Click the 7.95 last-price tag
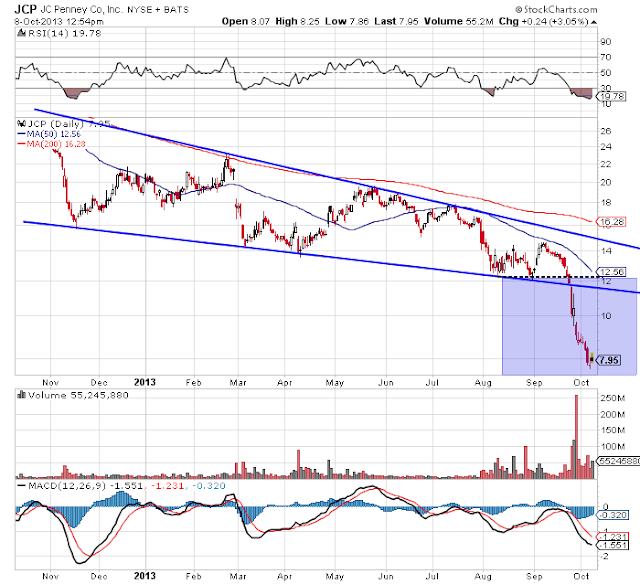The width and height of the screenshot is (640, 584). [x=609, y=360]
